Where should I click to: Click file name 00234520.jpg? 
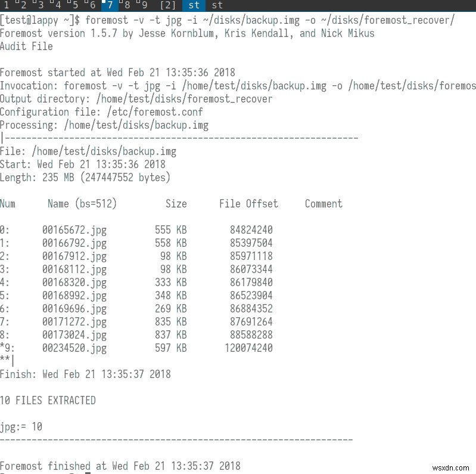pyautogui.click(x=74, y=348)
